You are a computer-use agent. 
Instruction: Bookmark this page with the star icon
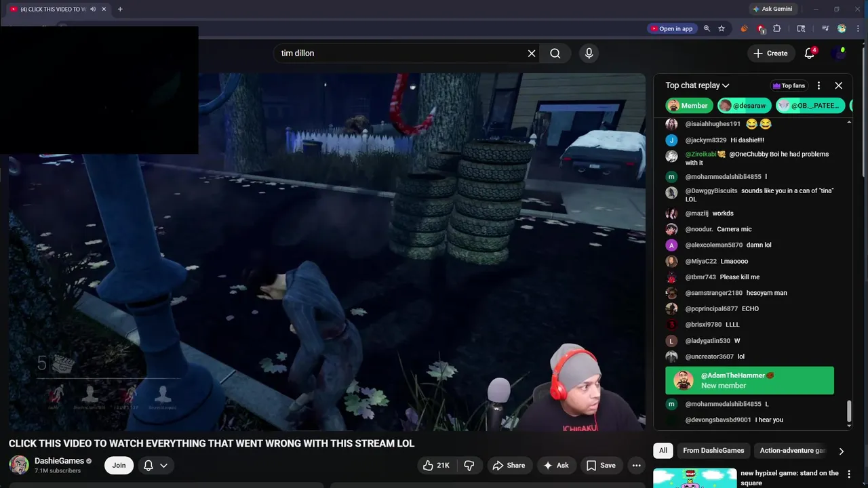pos(722,28)
